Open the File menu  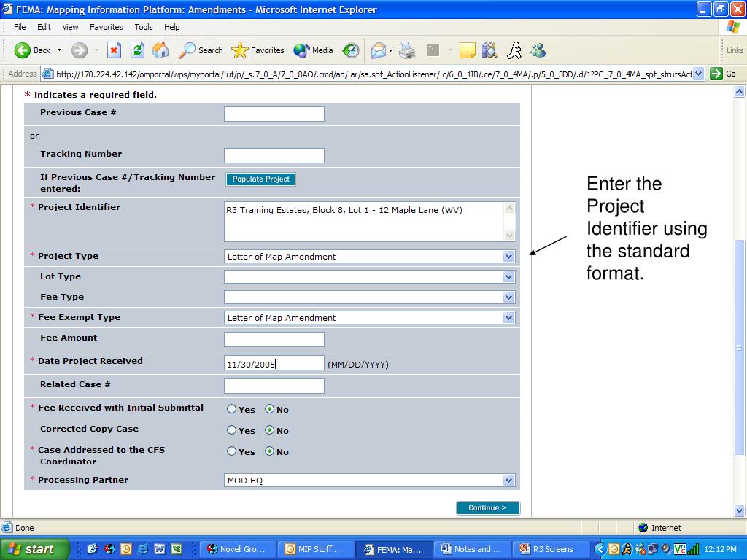click(x=20, y=27)
